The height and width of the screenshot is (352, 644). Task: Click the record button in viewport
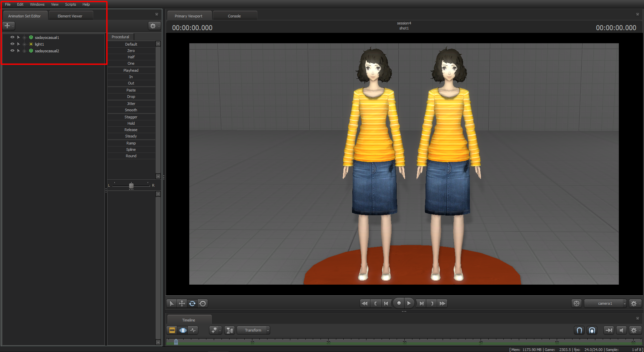(x=399, y=303)
